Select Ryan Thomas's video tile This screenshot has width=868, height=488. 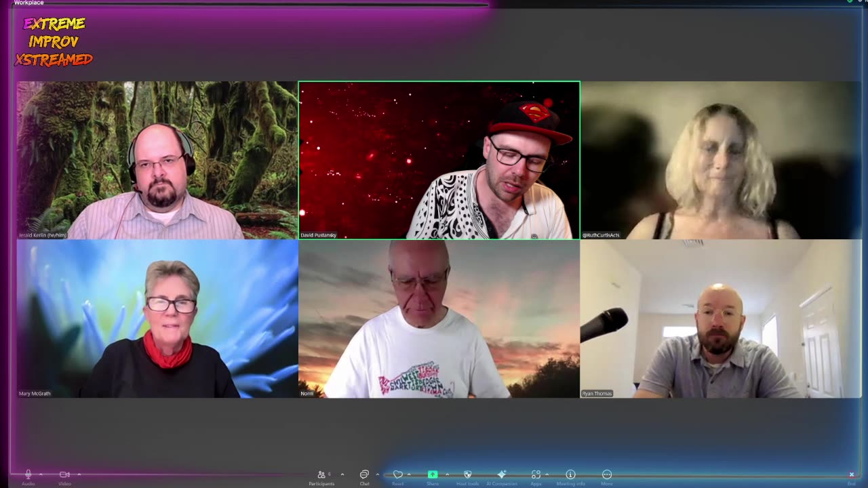coord(721,319)
